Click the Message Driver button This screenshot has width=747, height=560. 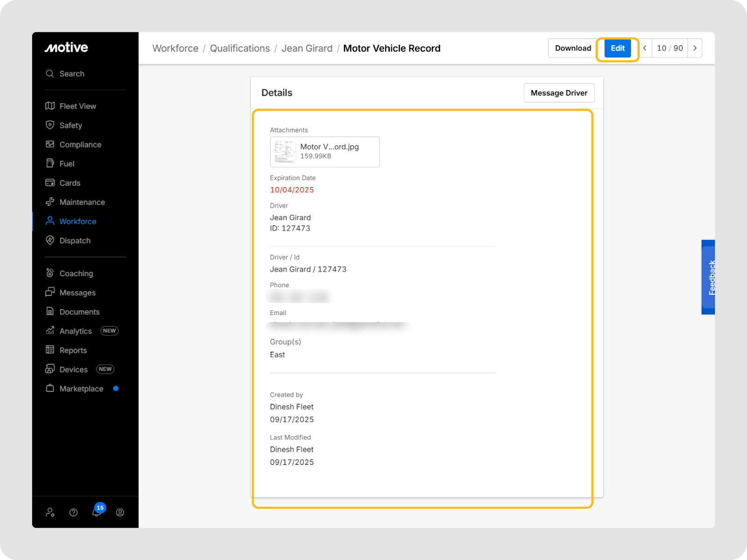coord(559,93)
